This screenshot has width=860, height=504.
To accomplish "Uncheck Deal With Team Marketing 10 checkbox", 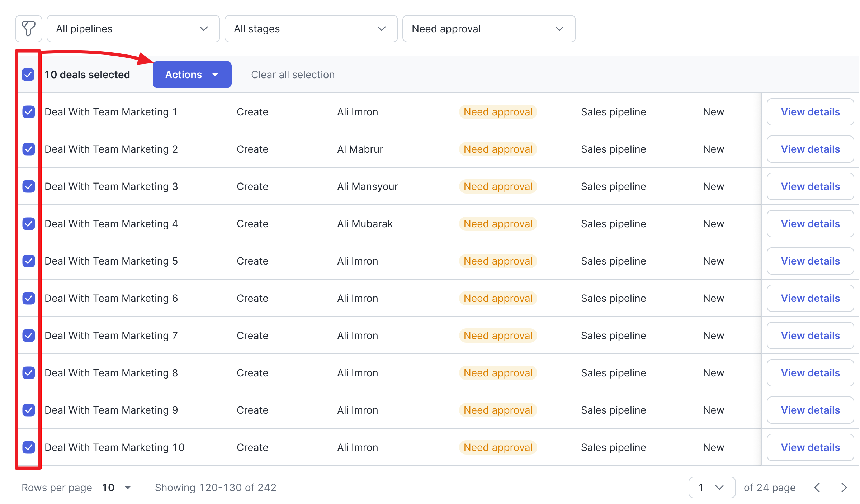I will tap(29, 447).
